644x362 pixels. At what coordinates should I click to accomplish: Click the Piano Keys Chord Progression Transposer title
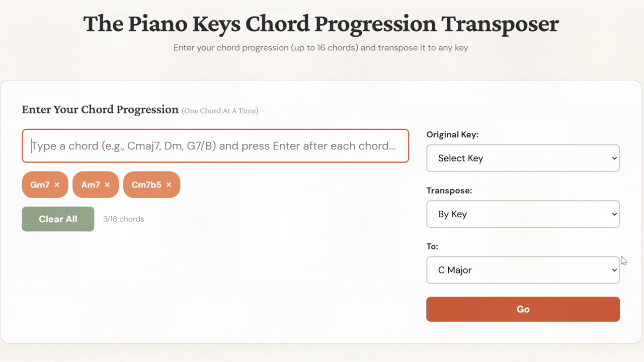pyautogui.click(x=321, y=24)
